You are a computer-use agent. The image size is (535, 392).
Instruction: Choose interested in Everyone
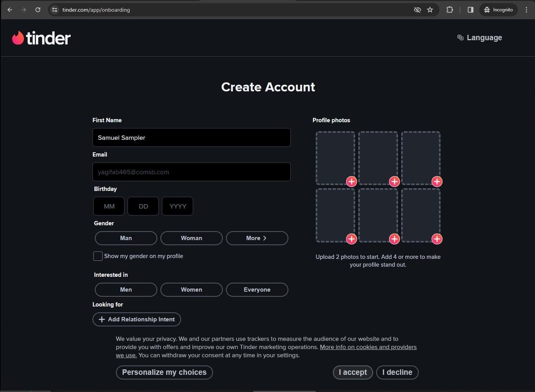pyautogui.click(x=257, y=290)
